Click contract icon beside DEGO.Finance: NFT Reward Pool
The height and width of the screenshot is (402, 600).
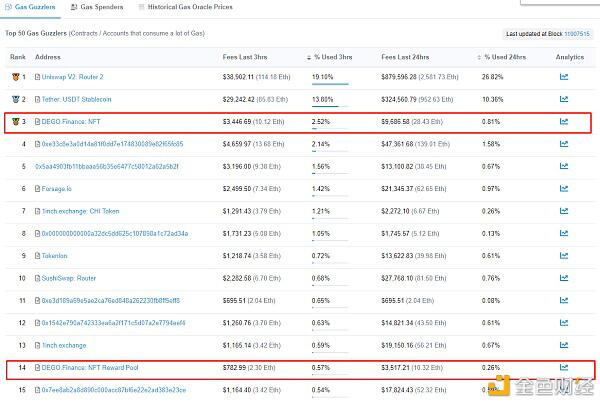coord(38,368)
